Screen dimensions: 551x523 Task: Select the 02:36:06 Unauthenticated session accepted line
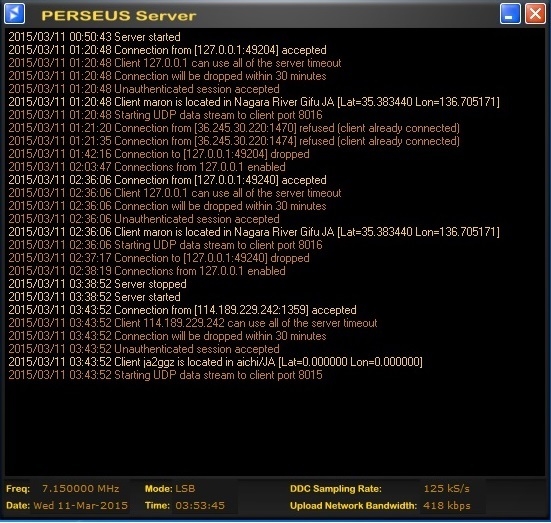point(144,219)
